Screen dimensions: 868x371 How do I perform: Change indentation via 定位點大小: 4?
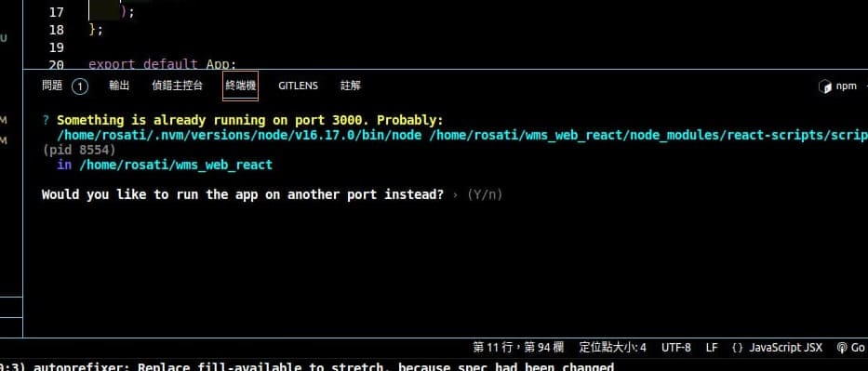(613, 348)
